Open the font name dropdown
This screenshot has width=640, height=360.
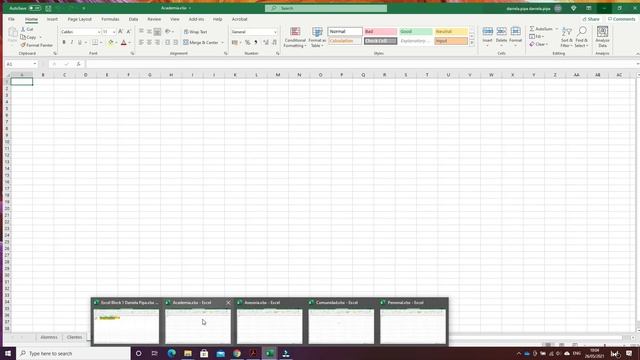point(98,32)
